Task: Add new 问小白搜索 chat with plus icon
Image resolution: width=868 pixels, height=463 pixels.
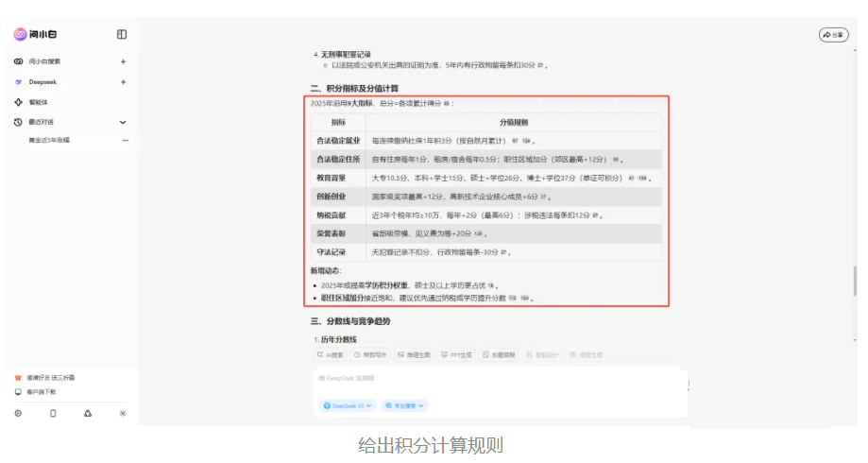Action: click(123, 61)
